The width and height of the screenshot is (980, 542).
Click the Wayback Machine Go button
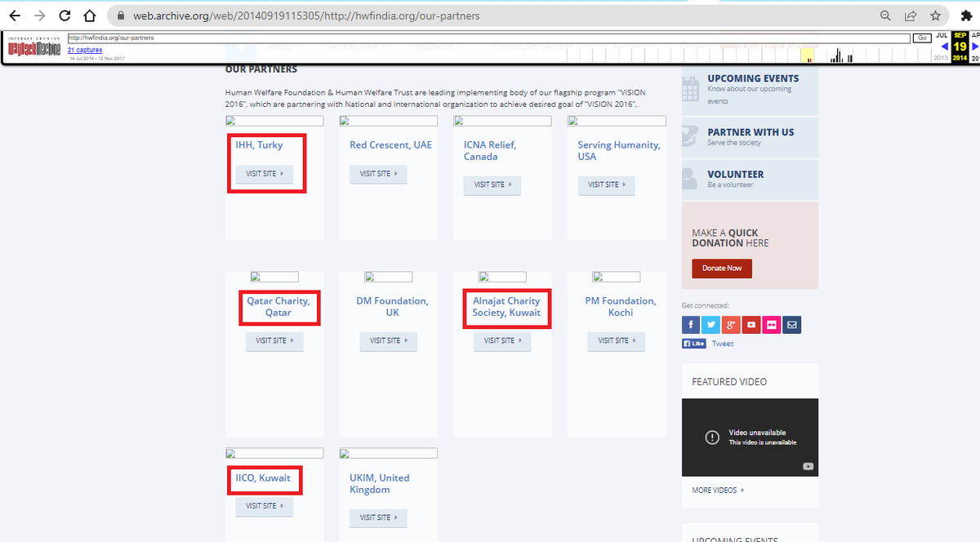point(922,38)
